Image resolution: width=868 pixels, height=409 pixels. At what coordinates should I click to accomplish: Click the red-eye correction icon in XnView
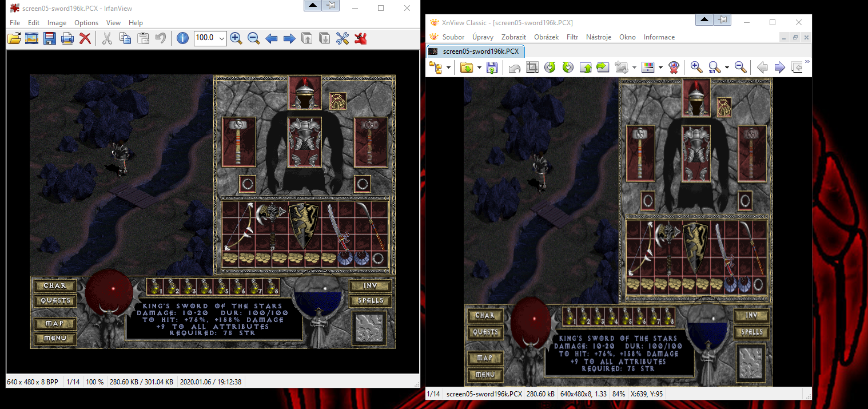(674, 67)
